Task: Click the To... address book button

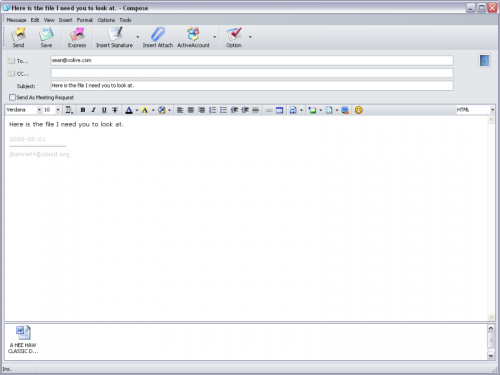Action: coord(18,61)
